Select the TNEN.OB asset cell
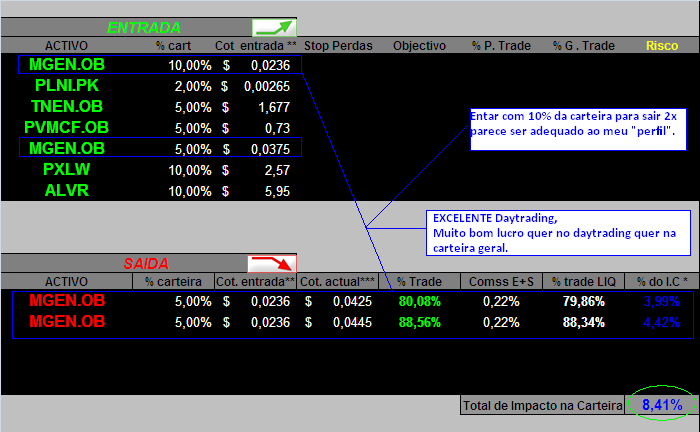This screenshot has width=700, height=432. point(67,107)
